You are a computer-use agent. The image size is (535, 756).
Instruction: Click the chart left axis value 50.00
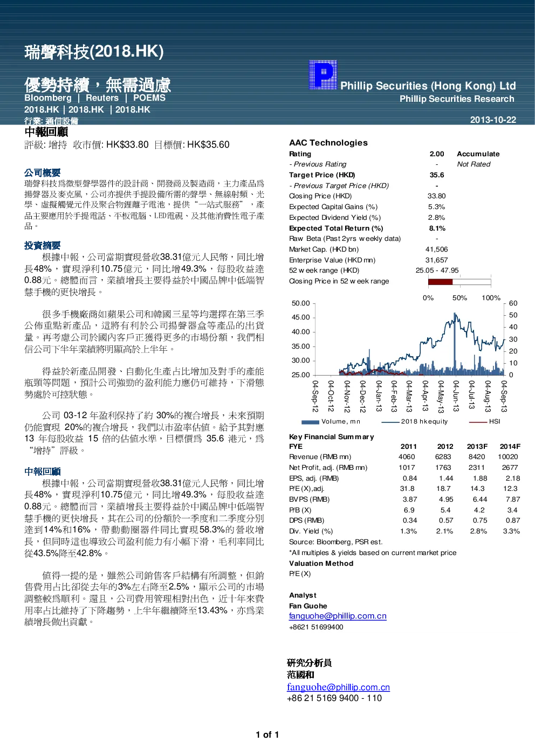301,303
